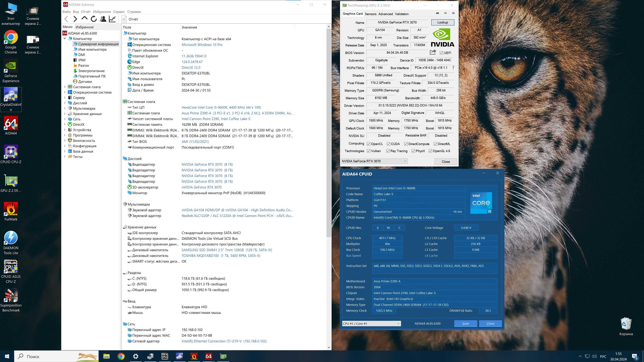Image resolution: width=644 pixels, height=362 pixels.
Task: Click the Close button in GPU-Z
Action: click(x=446, y=162)
